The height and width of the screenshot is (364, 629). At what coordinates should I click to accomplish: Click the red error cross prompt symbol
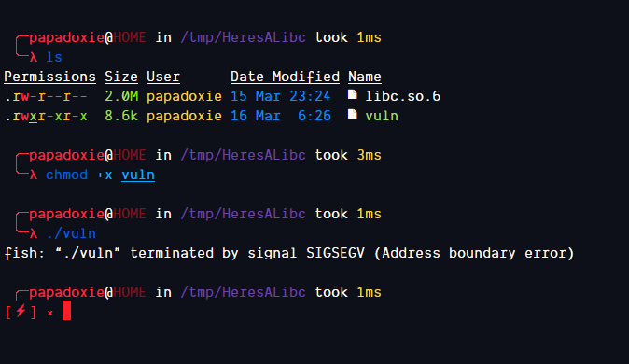(x=50, y=313)
